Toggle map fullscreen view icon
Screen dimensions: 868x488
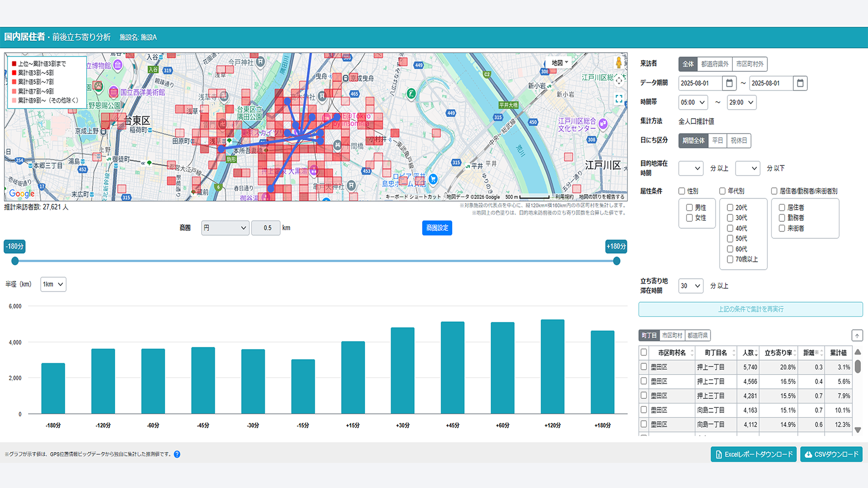[x=619, y=99]
